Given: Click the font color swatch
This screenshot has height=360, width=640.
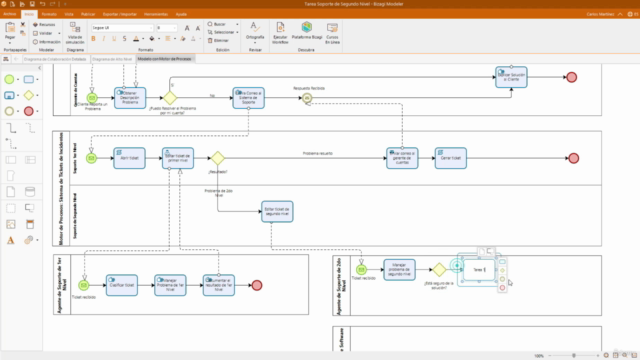Looking at the screenshot, I should point(136,39).
